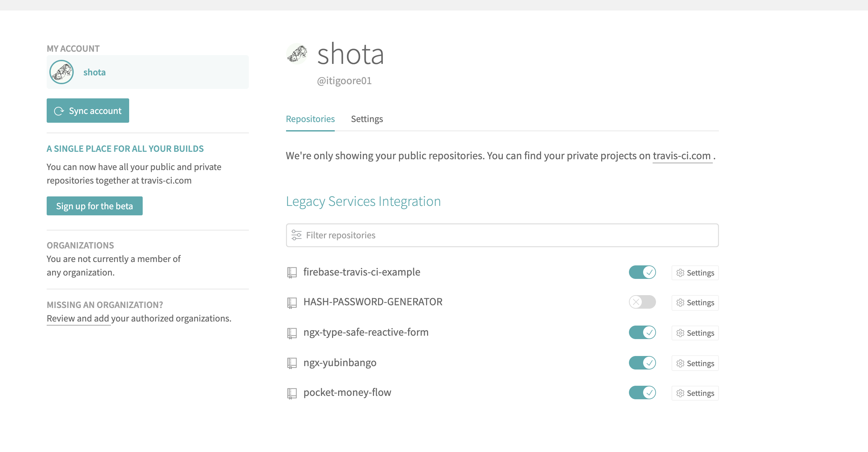Screen dimensions: 868x452
Task: Disable builds for firebase-travis-ci-example
Action: pos(642,272)
